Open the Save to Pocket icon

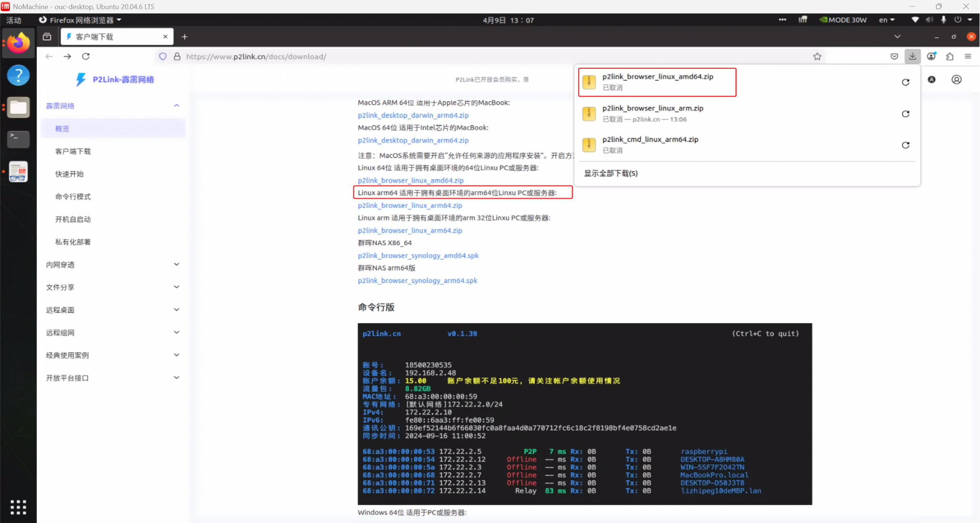point(894,57)
